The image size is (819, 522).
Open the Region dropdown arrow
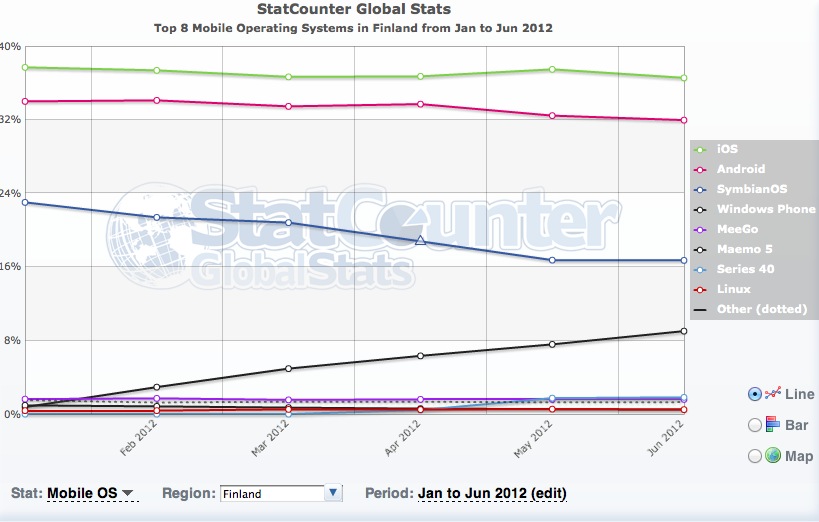334,493
